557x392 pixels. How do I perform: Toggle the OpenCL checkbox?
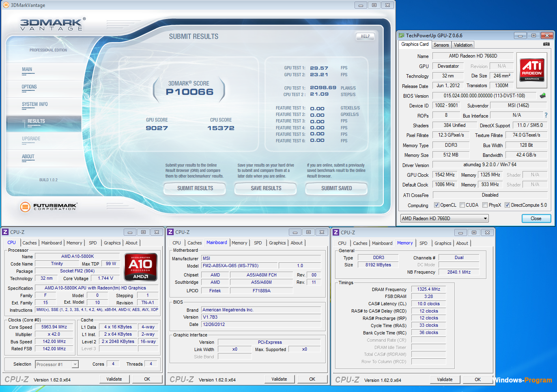click(437, 205)
